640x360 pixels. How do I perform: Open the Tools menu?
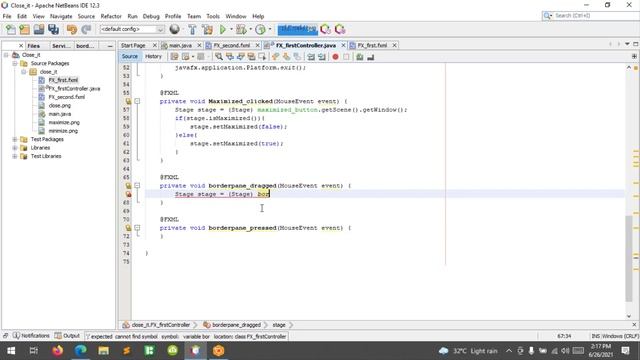pos(213,16)
